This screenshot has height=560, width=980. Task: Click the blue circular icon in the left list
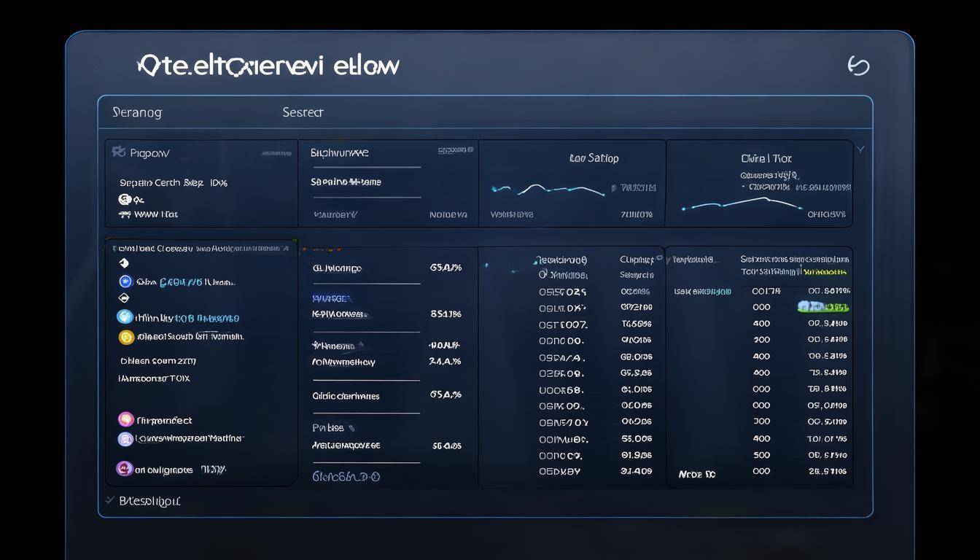pyautogui.click(x=125, y=281)
